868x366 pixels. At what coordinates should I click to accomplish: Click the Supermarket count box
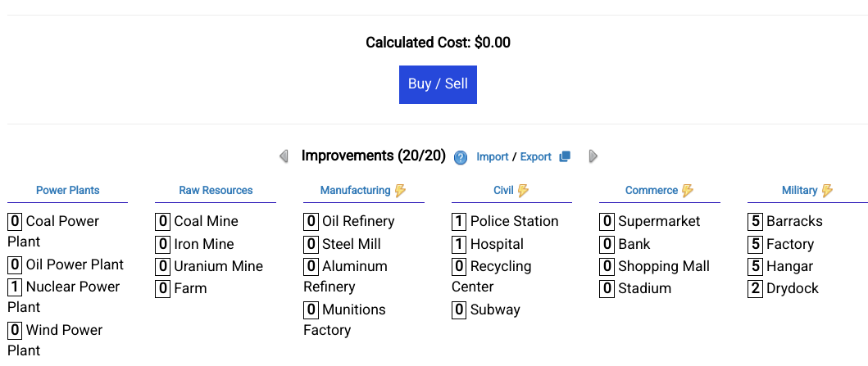(607, 222)
